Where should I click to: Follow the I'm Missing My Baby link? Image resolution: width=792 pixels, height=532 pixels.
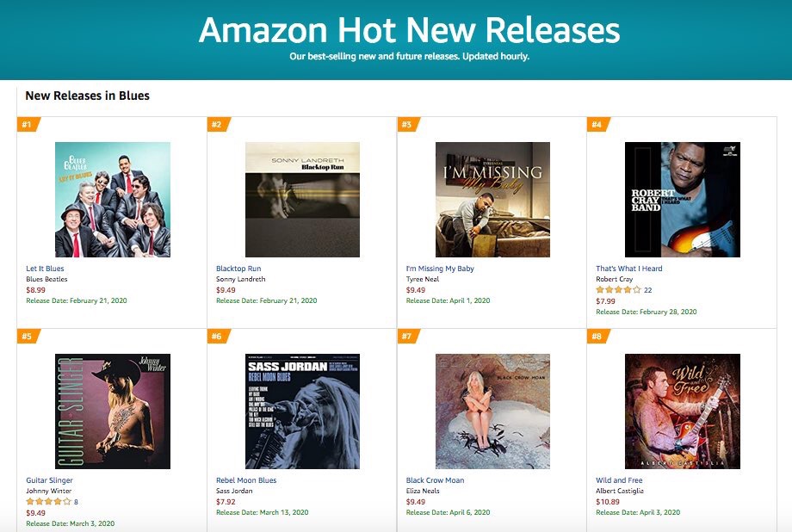click(440, 269)
